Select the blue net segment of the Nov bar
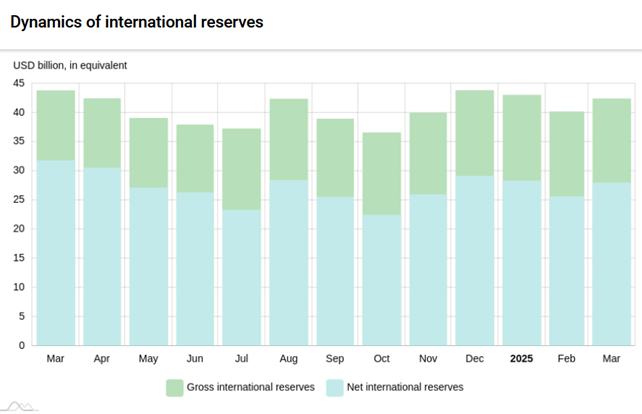 (x=428, y=269)
